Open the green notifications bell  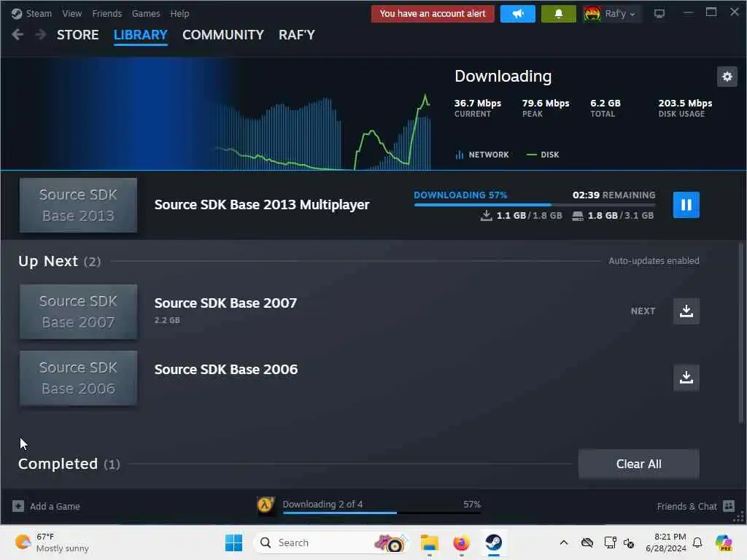pyautogui.click(x=558, y=14)
